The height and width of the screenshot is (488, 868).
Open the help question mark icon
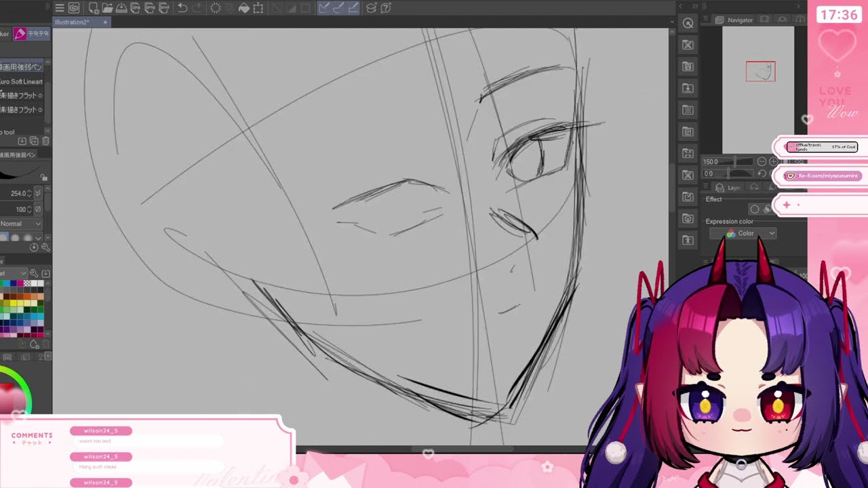386,8
